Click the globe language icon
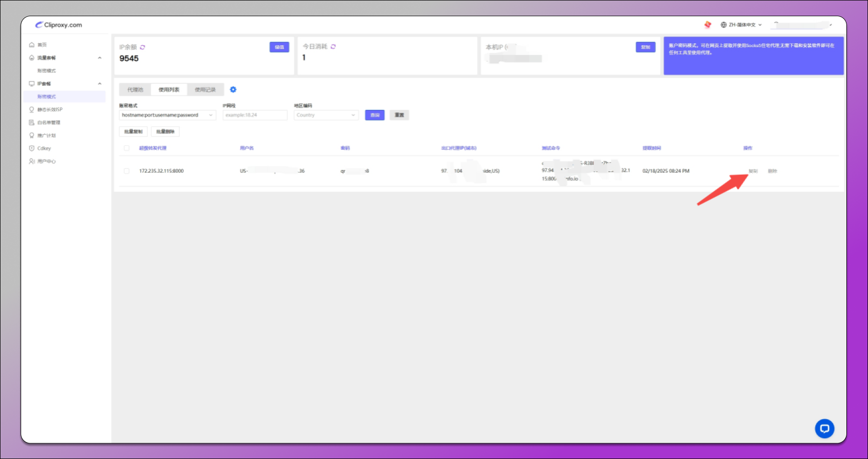Image resolution: width=868 pixels, height=459 pixels. click(724, 25)
